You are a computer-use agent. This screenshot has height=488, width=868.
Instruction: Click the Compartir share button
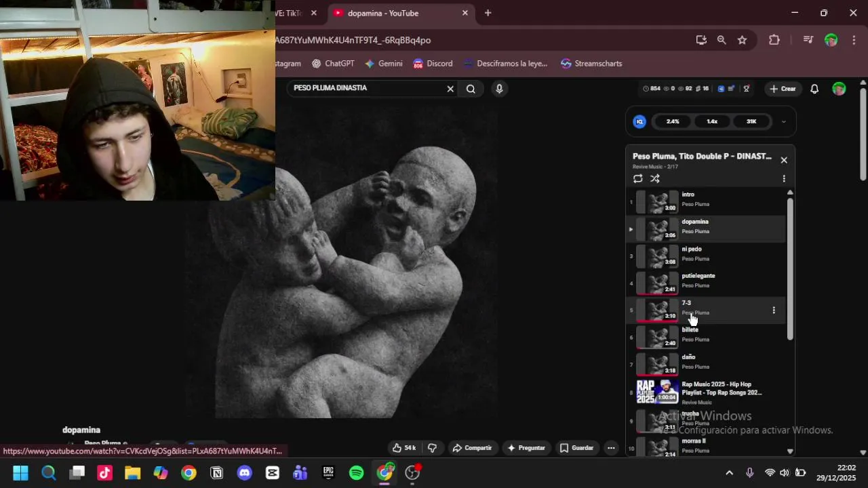(472, 448)
